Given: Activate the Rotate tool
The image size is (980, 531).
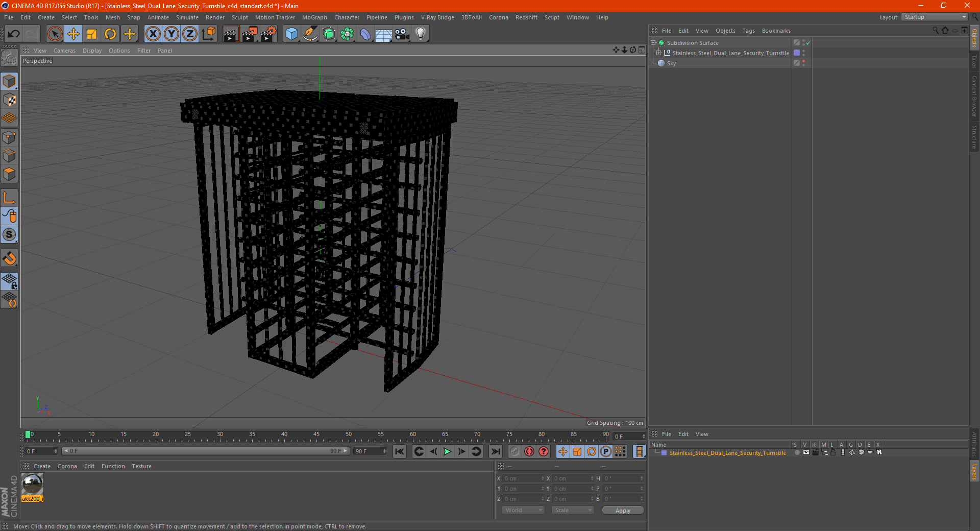Looking at the screenshot, I should 110,34.
